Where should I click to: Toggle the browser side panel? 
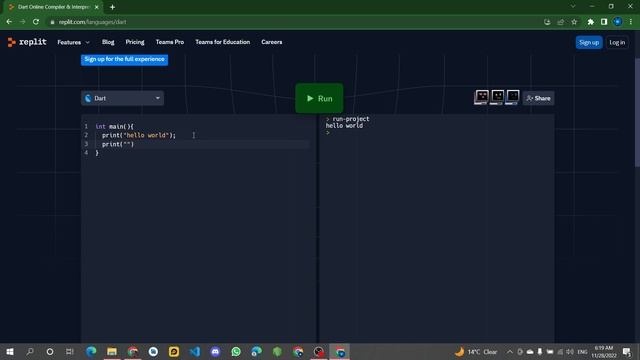604,22
